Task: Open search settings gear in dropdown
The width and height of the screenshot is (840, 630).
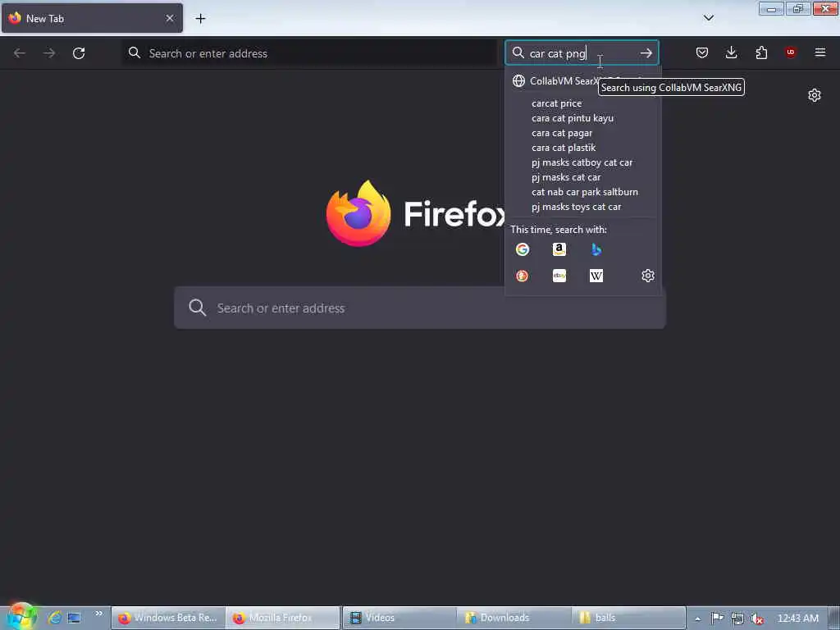Action: (x=648, y=276)
